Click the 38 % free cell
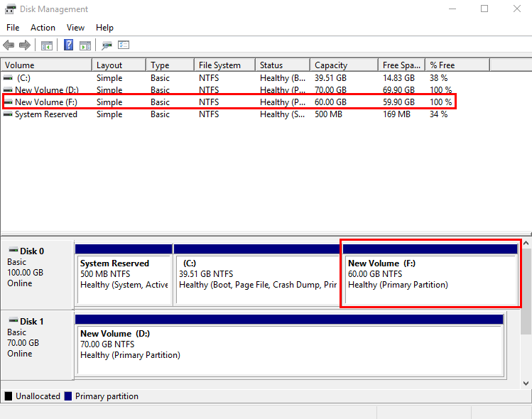The height and width of the screenshot is (419, 532). pyautogui.click(x=439, y=78)
